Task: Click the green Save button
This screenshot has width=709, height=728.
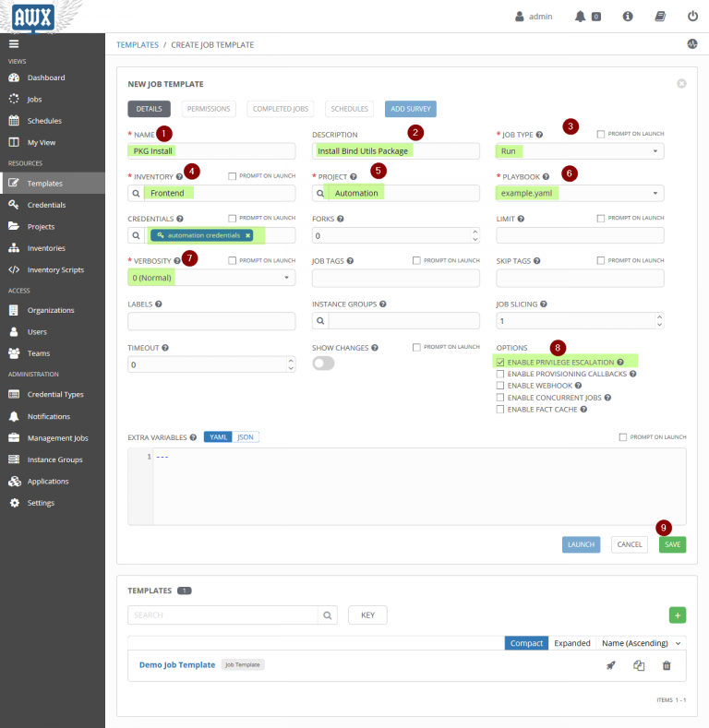Action: 672,544
